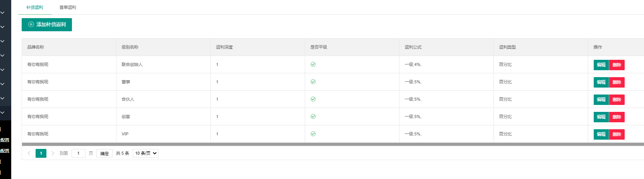Click 编辑 for the VIP level row
Screen dimensions: 644x179
pyautogui.click(x=601, y=134)
